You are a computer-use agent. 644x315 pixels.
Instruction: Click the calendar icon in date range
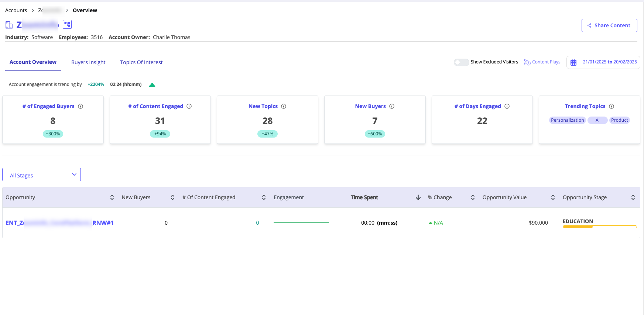pos(573,62)
